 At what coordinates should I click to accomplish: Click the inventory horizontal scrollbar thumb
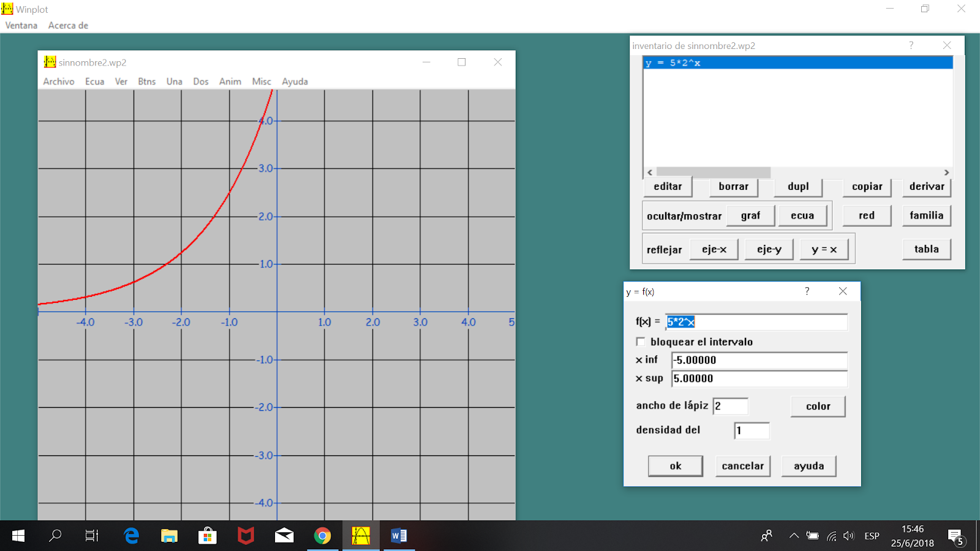tap(713, 173)
